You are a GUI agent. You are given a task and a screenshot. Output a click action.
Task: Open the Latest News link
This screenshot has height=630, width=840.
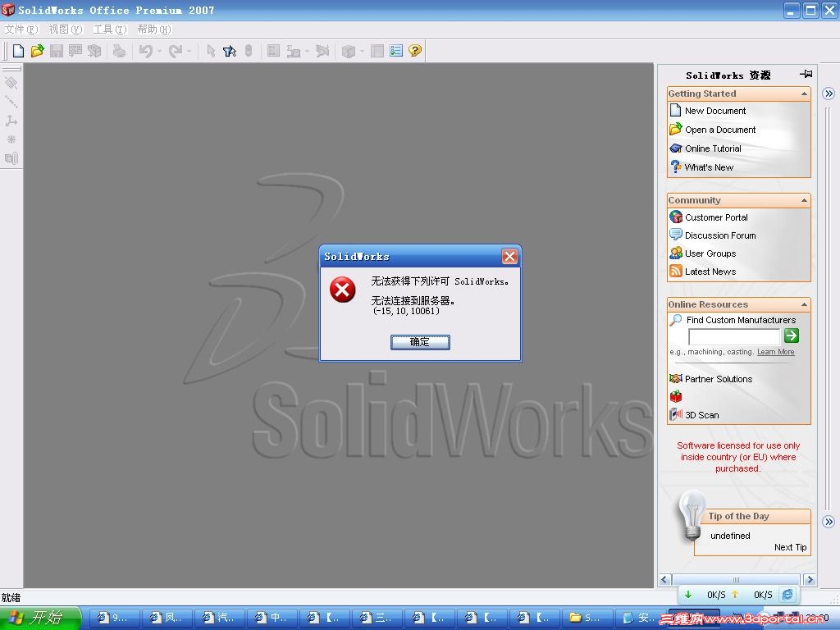tap(710, 272)
